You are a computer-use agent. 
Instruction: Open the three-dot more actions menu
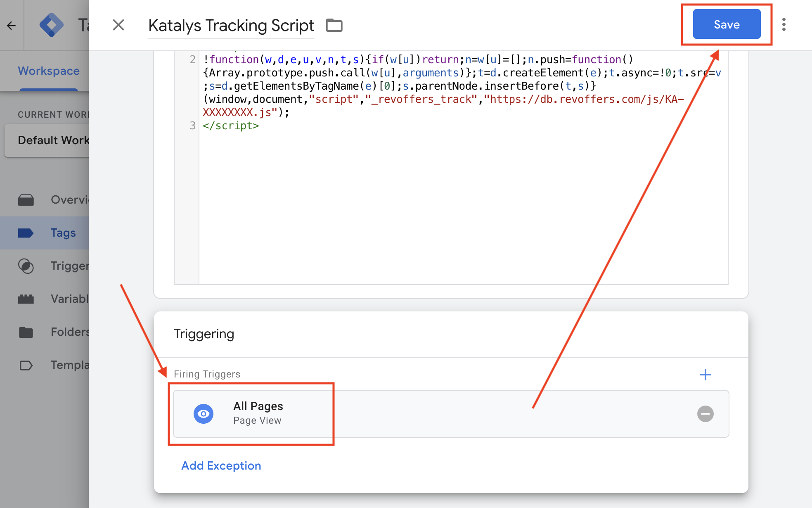(x=784, y=24)
